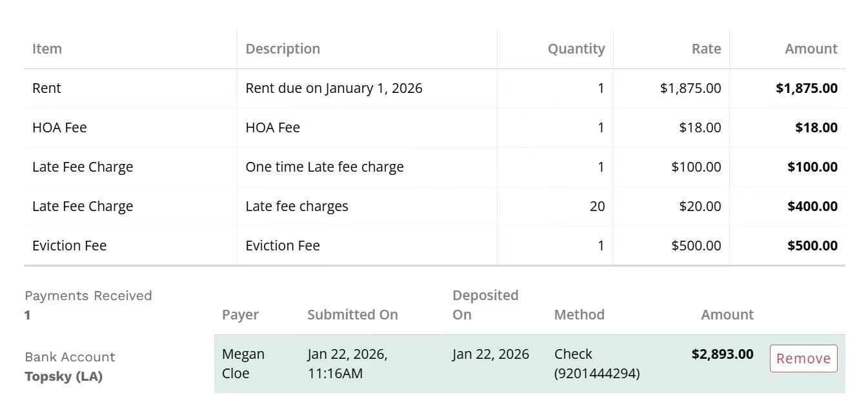Screen dimensions: 868x404
Task: Click the Quantity column header
Action: click(x=576, y=49)
